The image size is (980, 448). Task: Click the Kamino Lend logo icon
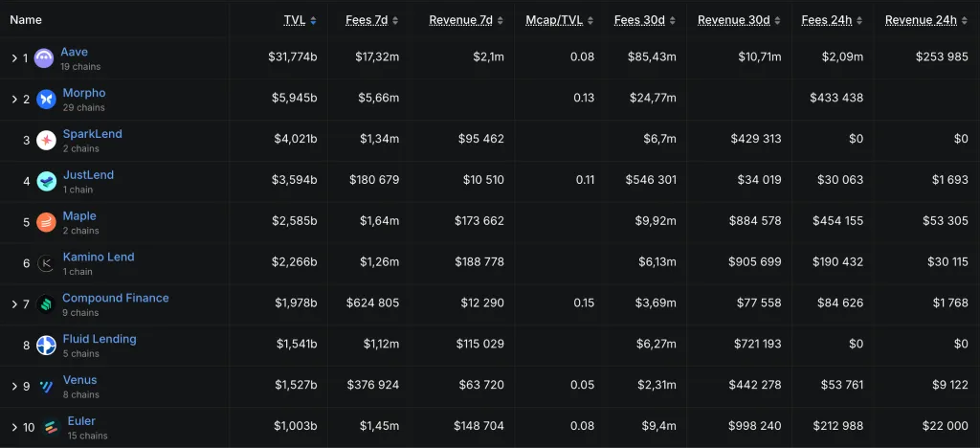click(x=46, y=264)
